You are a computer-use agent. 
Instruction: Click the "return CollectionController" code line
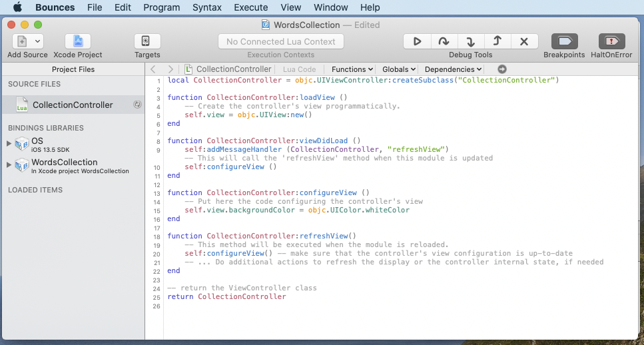click(226, 296)
